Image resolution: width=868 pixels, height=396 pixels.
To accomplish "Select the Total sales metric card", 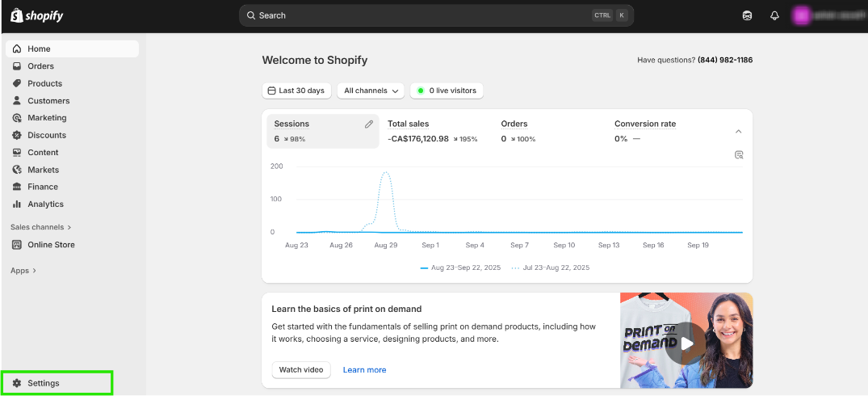I will click(x=433, y=131).
